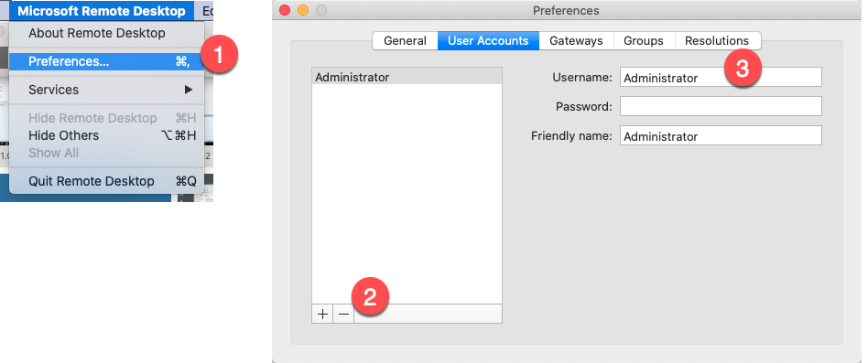Open the Groups tab
868x363 pixels.
tap(644, 41)
